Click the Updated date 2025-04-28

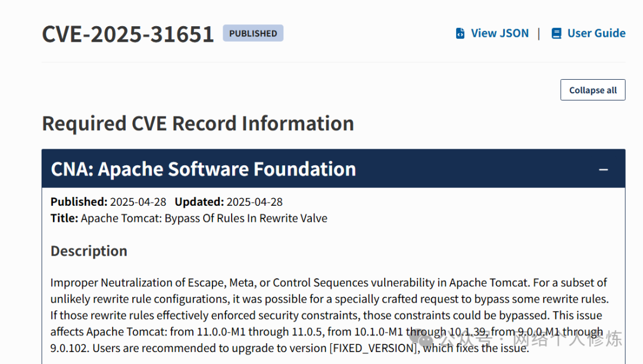[x=255, y=202]
